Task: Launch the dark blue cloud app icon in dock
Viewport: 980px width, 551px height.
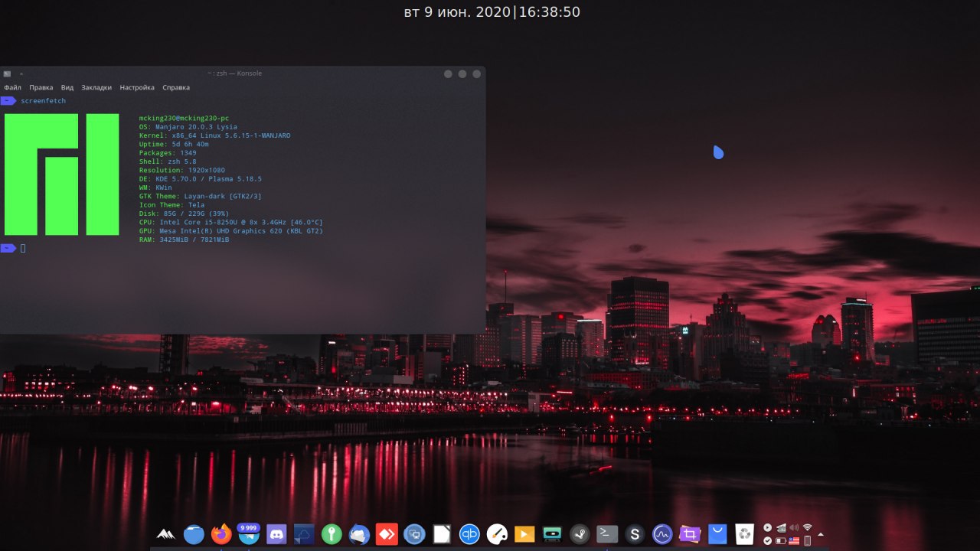Action: tap(304, 533)
